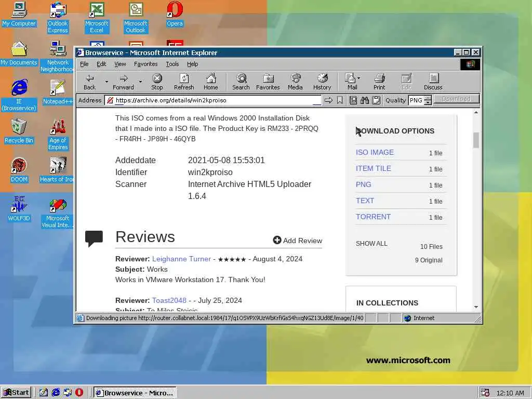Screen dimensions: 532x399
Task: Click the ISO IMAGE download link
Action: (375, 152)
